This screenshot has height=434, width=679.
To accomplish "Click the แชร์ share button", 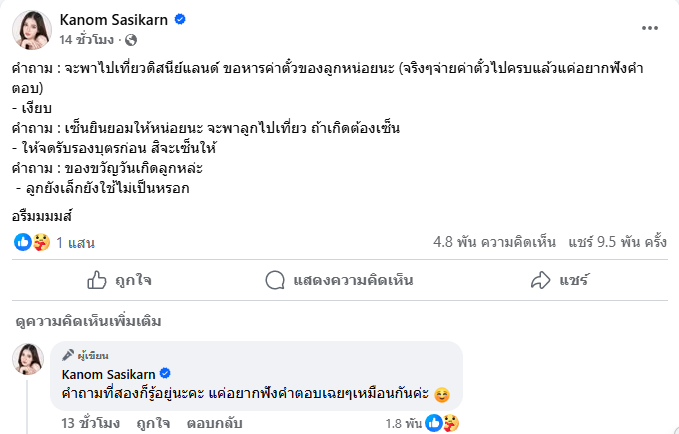I will coord(559,280).
